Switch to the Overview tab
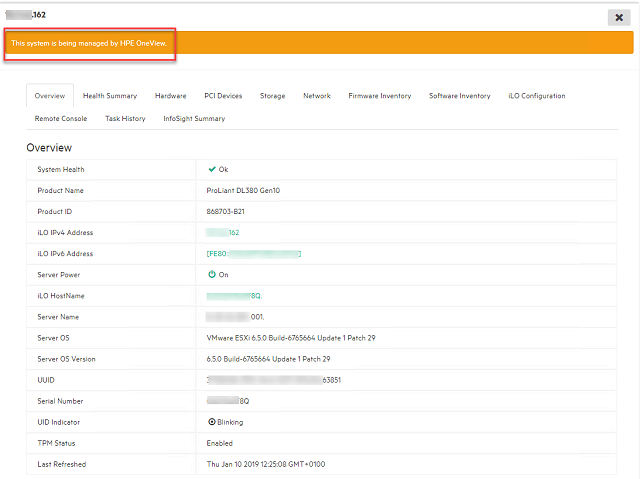 (x=50, y=96)
